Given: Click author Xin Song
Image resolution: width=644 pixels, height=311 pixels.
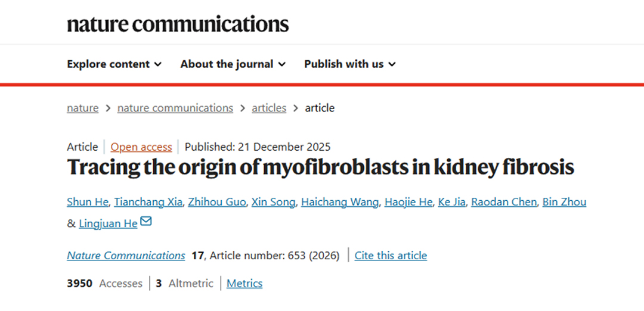Looking at the screenshot, I should [273, 202].
